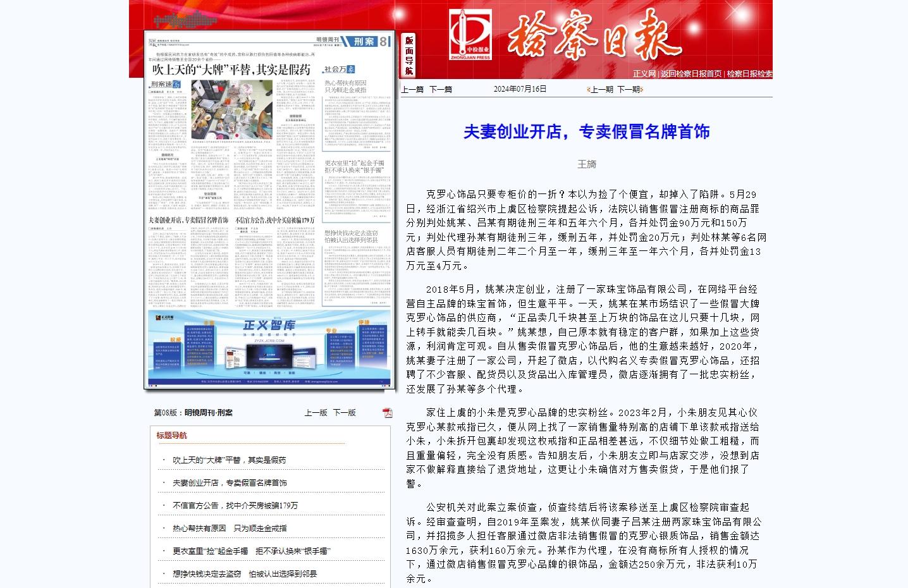This screenshot has width=908, height=588.
Task: Click 返回检察日报首页 link
Action: [691, 74]
